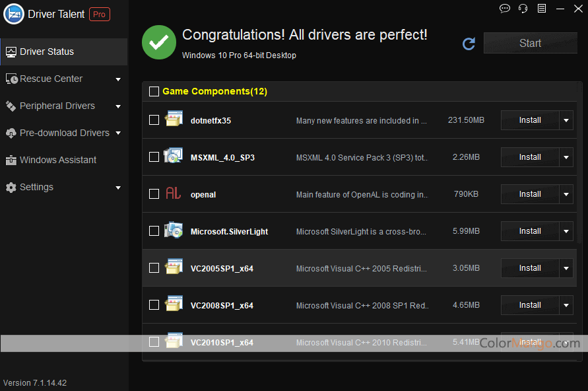Click the Microsoft.SilverLight package icon

click(x=173, y=231)
